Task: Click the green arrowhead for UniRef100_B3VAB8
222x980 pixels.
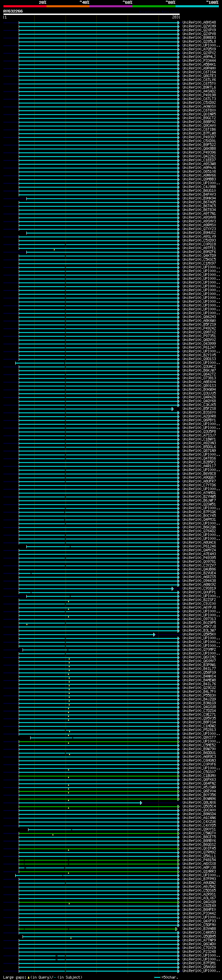Action: (x=177, y=929)
